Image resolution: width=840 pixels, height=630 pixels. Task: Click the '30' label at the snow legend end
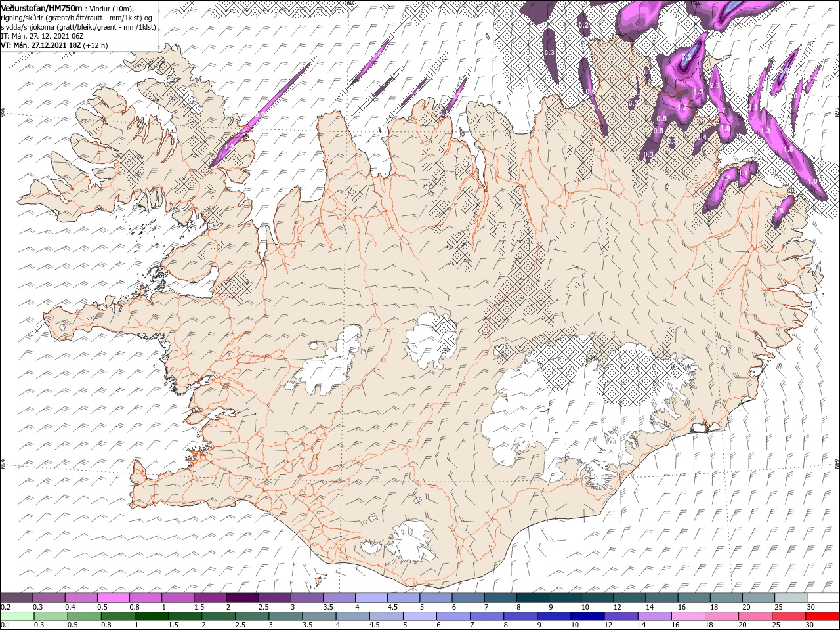(x=810, y=607)
